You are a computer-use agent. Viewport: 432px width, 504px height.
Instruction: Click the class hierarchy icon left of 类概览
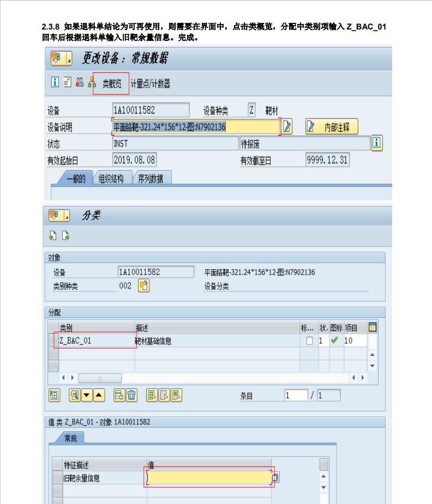coord(92,83)
